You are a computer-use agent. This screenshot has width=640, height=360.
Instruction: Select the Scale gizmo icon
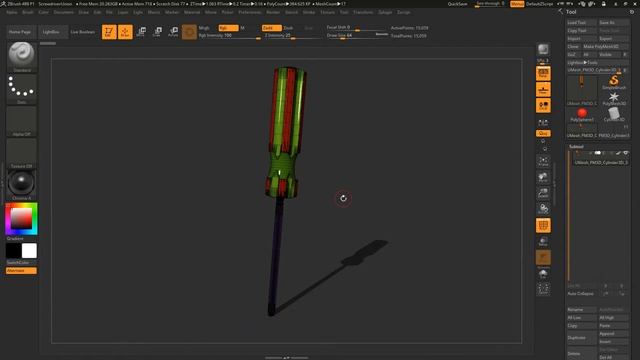pyautogui.click(x=157, y=32)
